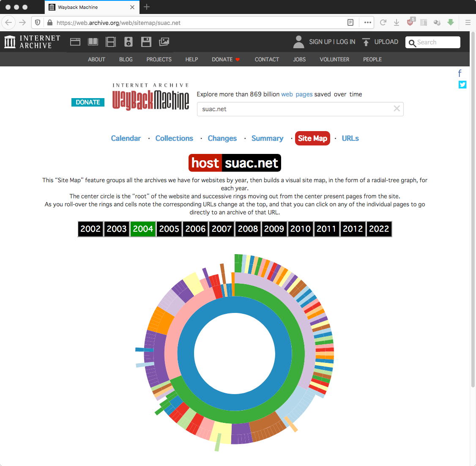Click the user avatar icon
This screenshot has height=466, width=476.
pos(299,41)
